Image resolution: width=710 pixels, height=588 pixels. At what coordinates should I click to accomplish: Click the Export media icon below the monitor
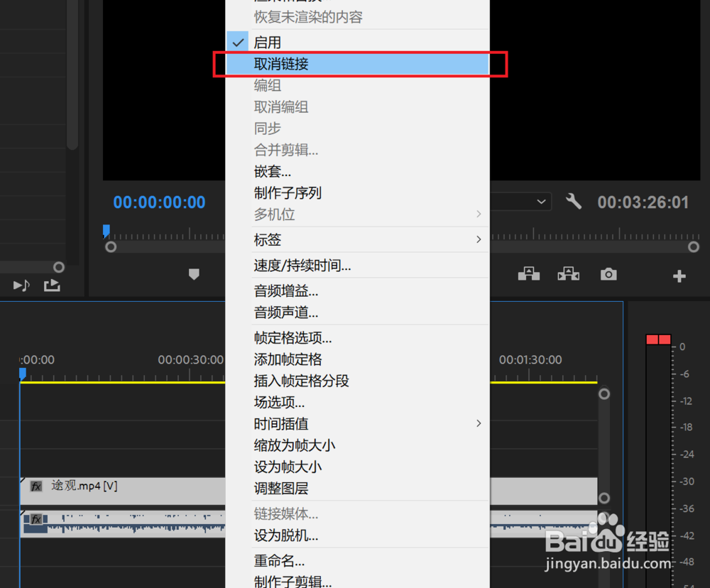[x=50, y=285]
